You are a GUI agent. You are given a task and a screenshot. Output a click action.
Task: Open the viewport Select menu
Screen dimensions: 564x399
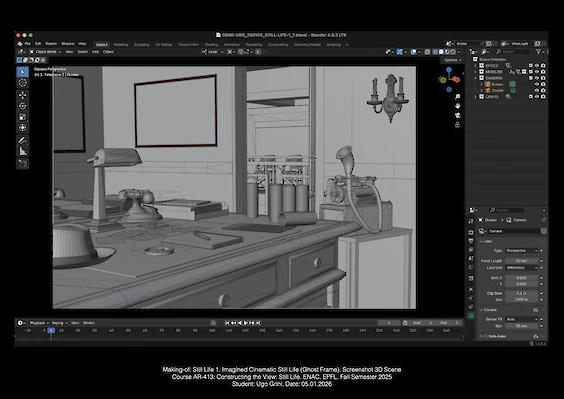(x=82, y=52)
